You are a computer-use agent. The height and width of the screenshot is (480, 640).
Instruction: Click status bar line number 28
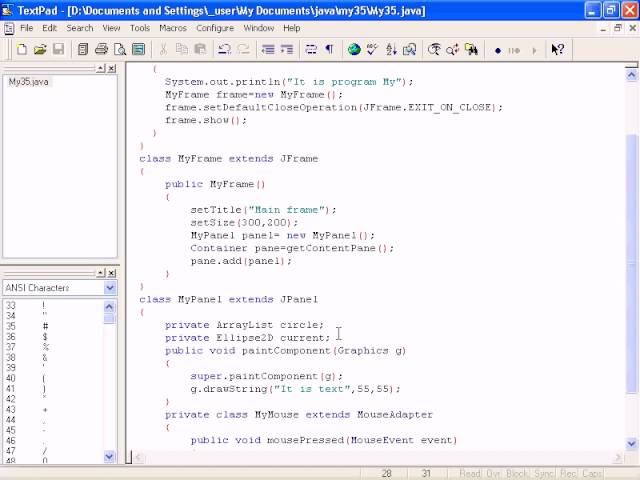[386, 473]
